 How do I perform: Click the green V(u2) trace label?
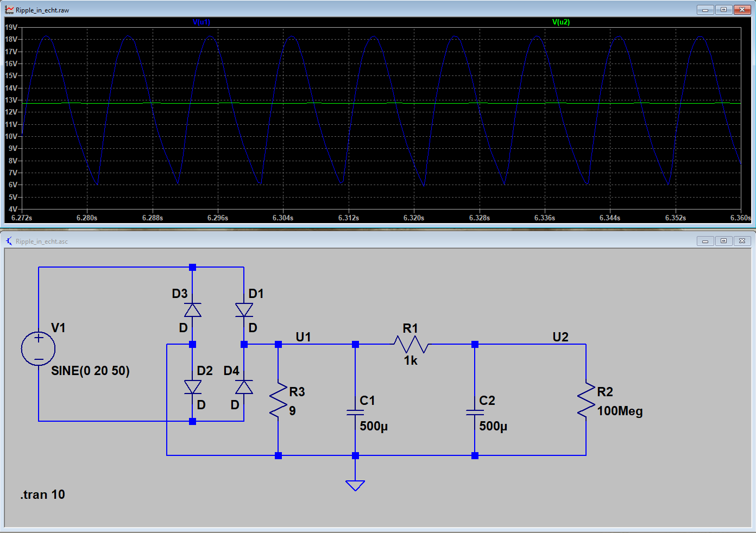pyautogui.click(x=560, y=22)
